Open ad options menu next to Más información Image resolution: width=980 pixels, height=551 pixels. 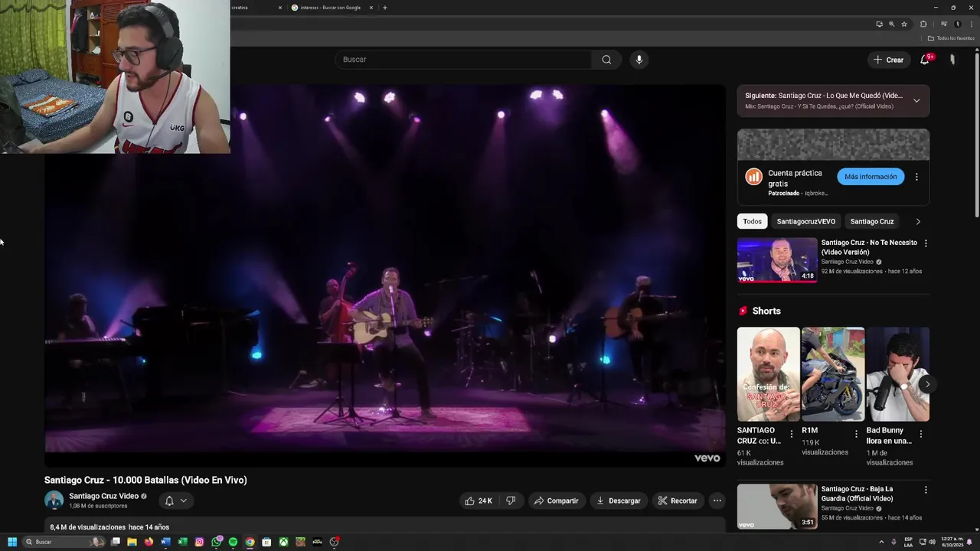[x=916, y=177]
